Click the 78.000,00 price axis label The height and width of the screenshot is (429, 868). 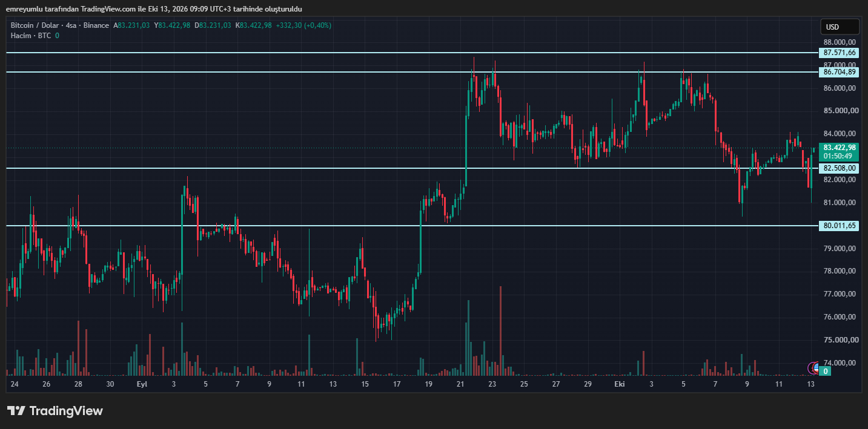[840, 271]
